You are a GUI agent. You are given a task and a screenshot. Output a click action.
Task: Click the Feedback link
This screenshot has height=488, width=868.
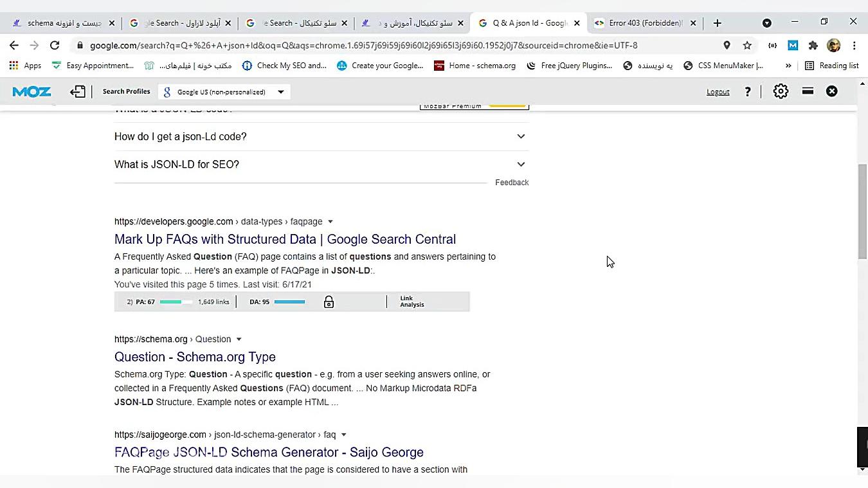coord(512,183)
